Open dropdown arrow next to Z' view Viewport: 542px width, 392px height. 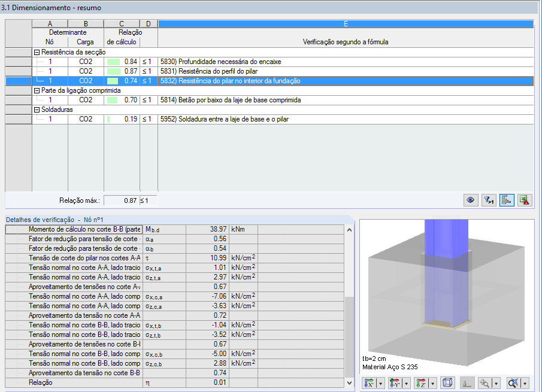coord(432,383)
